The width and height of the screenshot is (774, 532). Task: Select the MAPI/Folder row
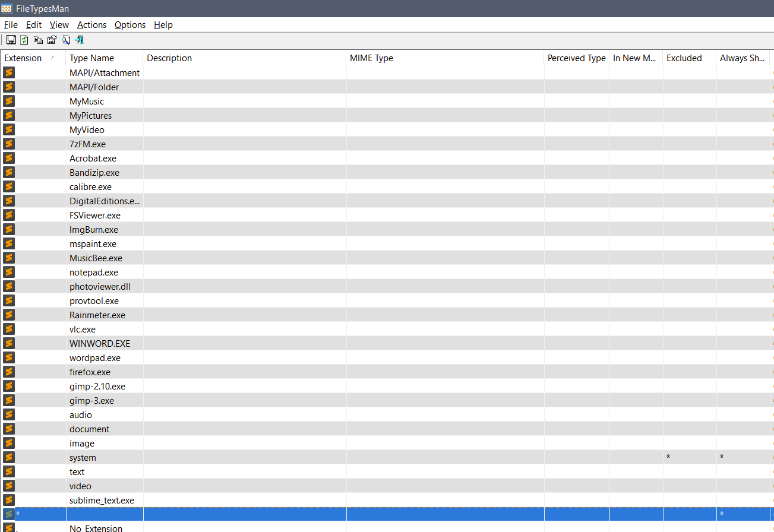coord(387,87)
